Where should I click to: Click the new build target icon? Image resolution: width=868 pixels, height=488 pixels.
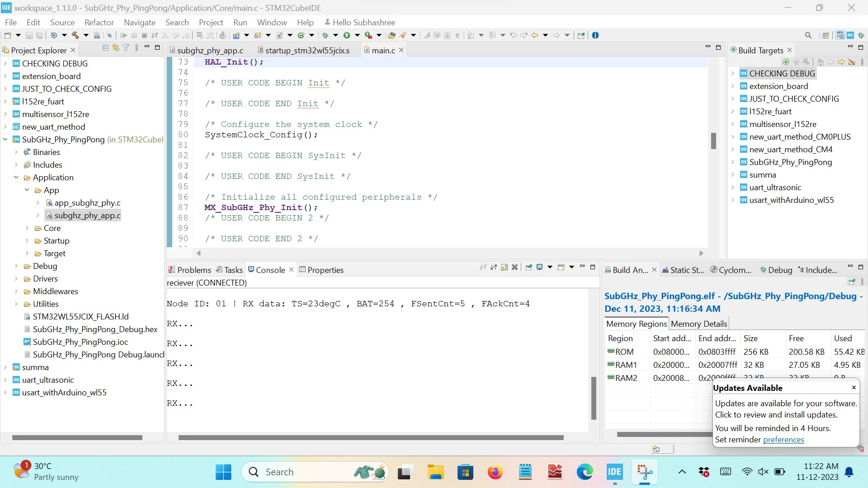[x=786, y=62]
